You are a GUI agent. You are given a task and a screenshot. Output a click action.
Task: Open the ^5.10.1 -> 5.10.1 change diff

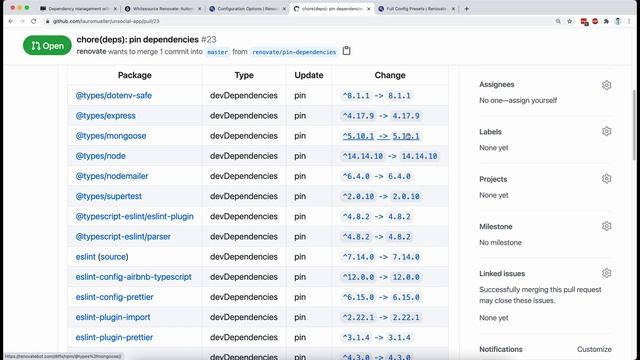click(x=381, y=136)
